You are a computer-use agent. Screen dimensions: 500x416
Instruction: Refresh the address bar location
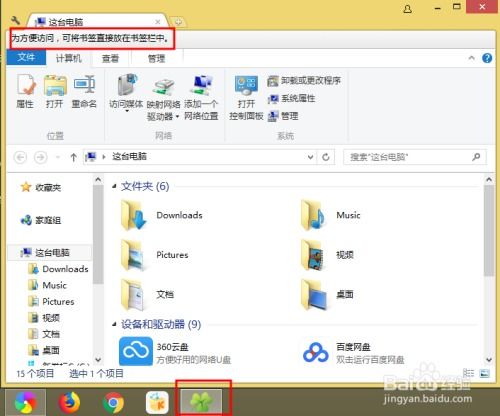(326, 157)
